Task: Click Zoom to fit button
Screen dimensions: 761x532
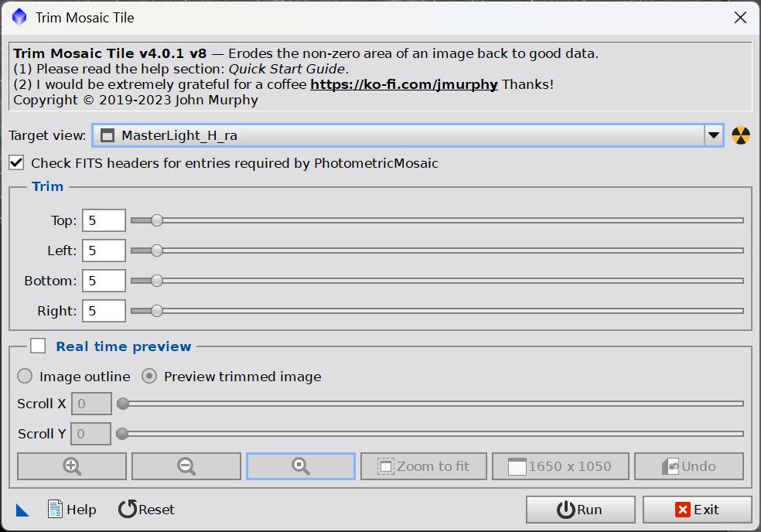Action: [x=424, y=466]
